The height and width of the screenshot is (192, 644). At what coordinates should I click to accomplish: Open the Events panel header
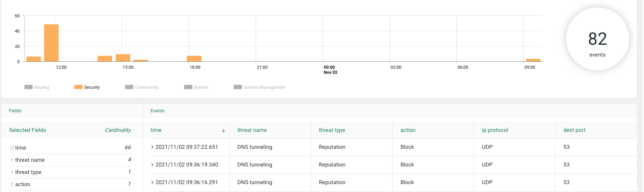(x=158, y=111)
